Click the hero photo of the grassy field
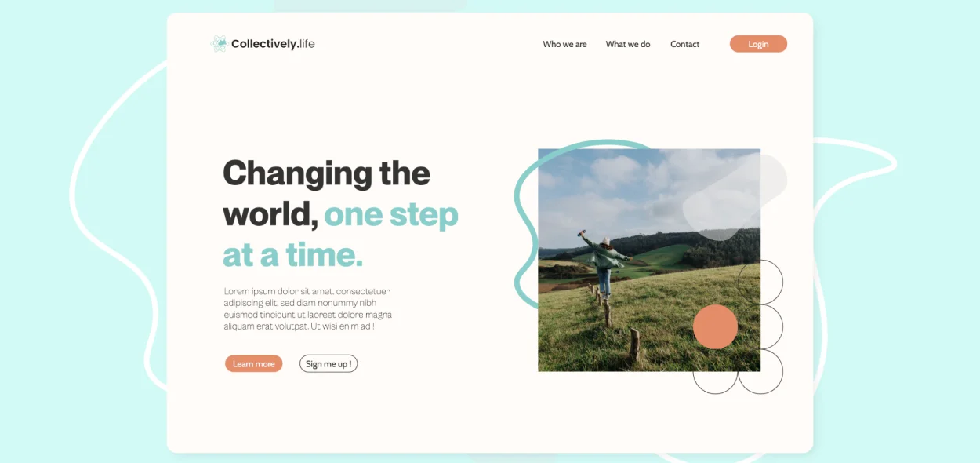This screenshot has width=980, height=463. click(x=649, y=260)
